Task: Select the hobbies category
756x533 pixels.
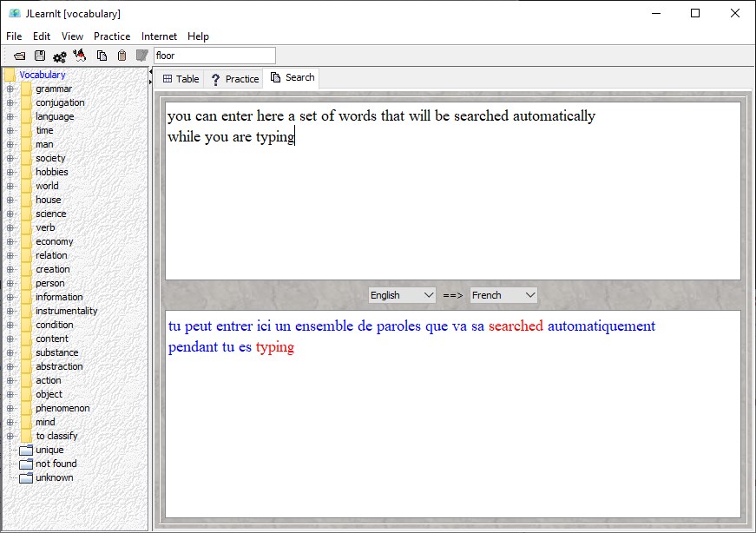Action: pos(51,172)
